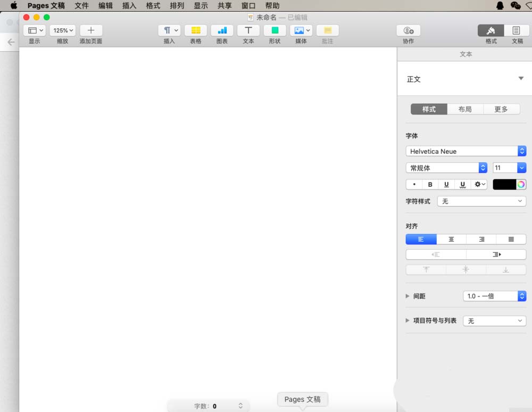This screenshot has width=532, height=412.
Task: Switch to the 布局 layout tab
Action: [465, 109]
